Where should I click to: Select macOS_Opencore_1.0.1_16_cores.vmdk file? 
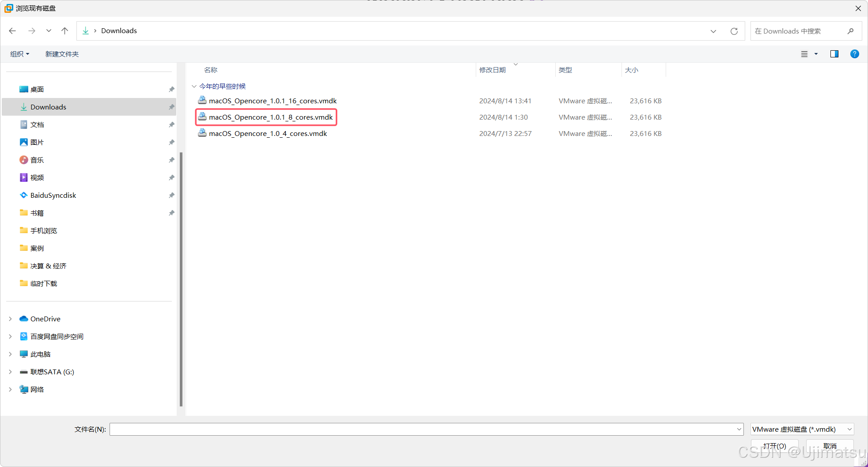coord(273,101)
